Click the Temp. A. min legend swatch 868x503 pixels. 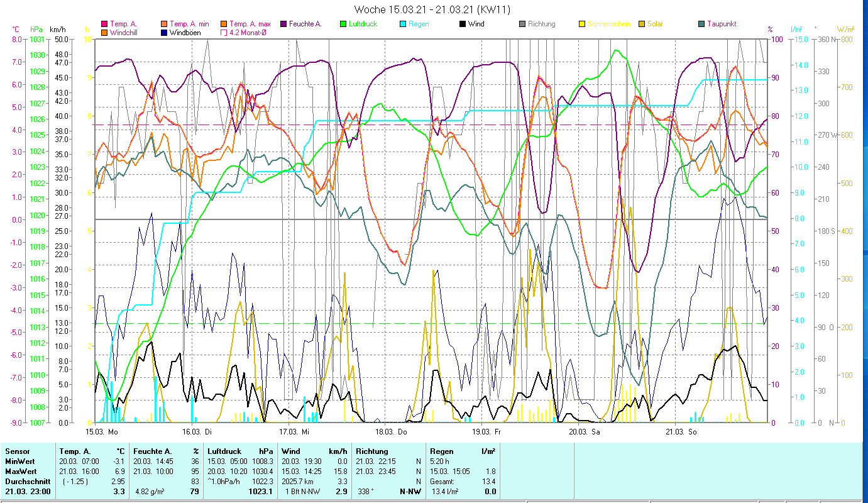[164, 24]
